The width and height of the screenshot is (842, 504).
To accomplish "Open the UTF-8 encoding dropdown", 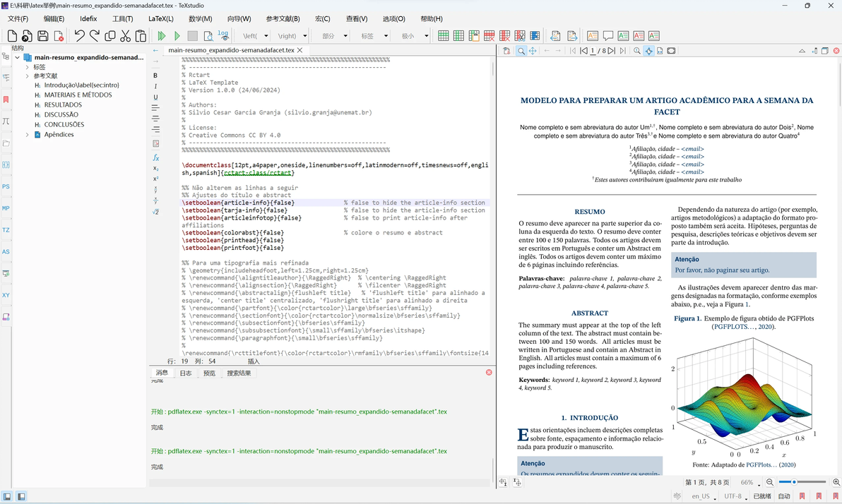I will tap(735, 496).
